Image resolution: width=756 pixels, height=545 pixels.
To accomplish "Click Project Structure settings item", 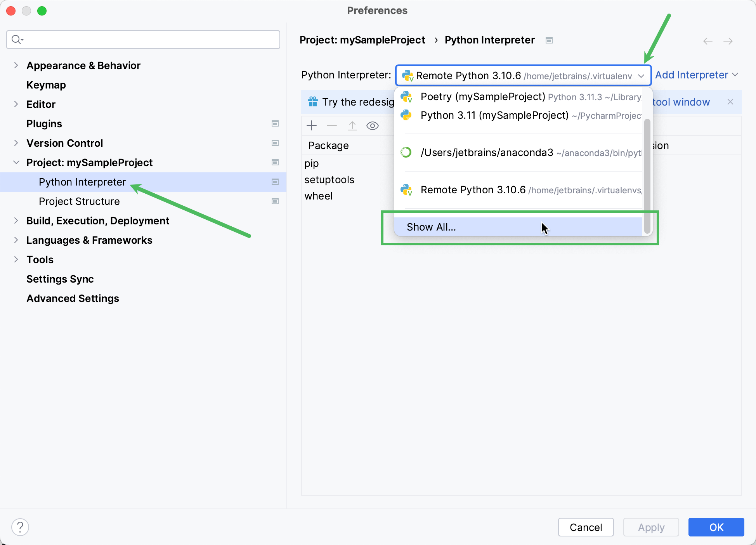I will 79,201.
